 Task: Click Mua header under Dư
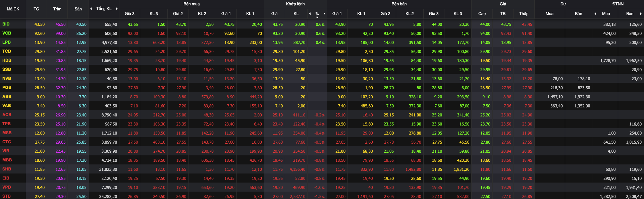click(549, 14)
